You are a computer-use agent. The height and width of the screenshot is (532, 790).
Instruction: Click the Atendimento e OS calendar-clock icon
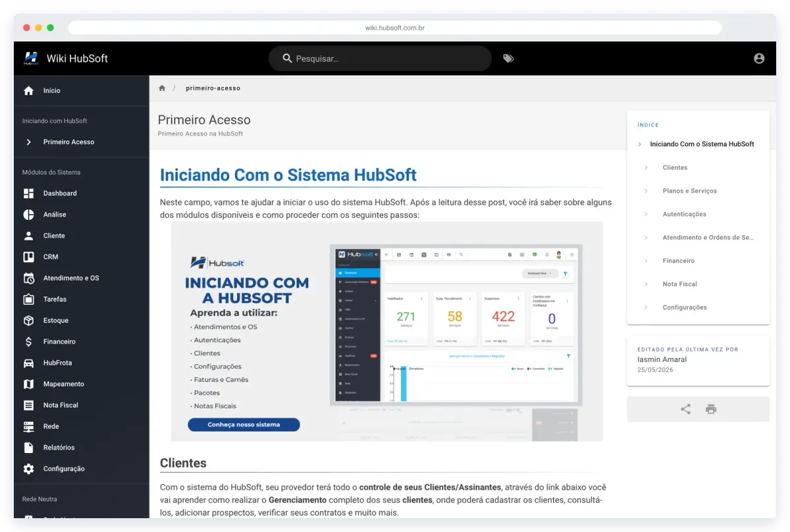28,278
